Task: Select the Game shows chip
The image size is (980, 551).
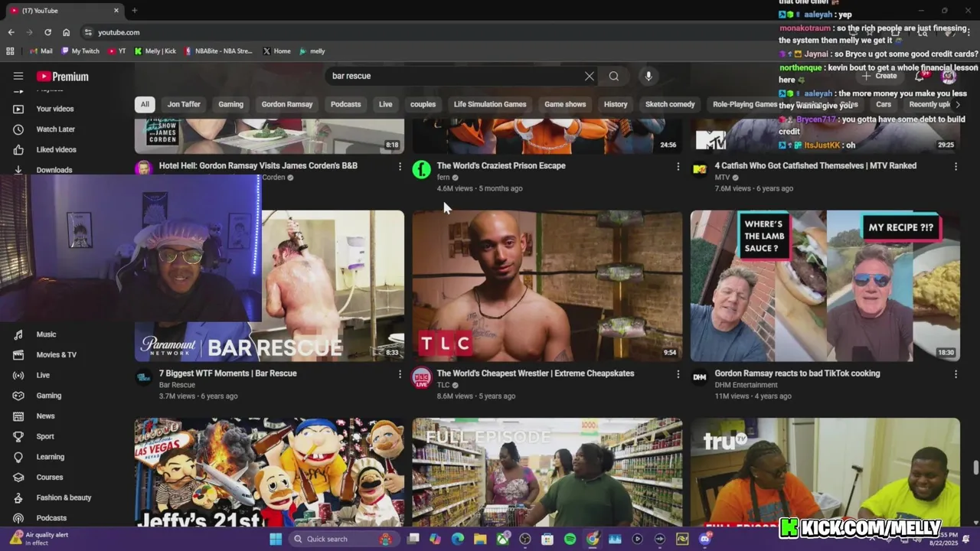Action: pos(565,104)
